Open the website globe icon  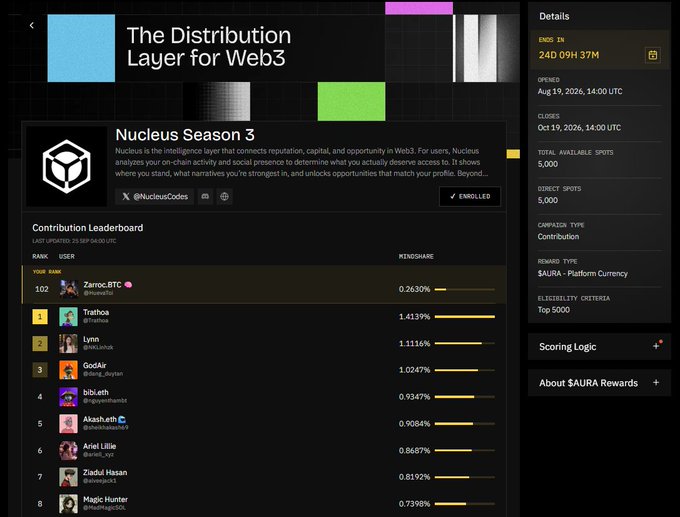[224, 196]
